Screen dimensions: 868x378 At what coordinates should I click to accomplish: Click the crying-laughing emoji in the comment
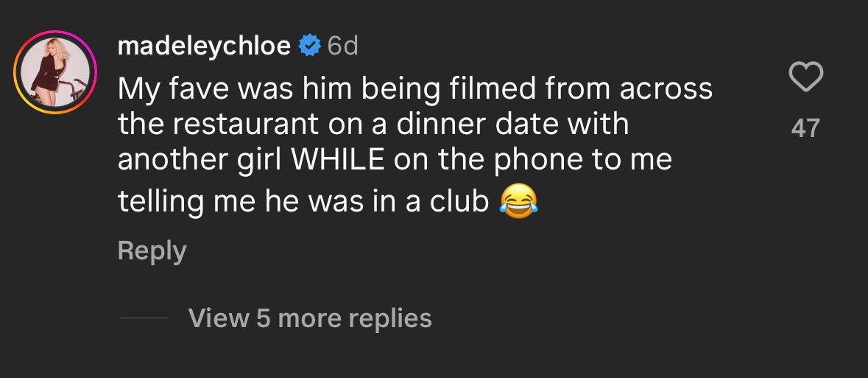(x=518, y=200)
